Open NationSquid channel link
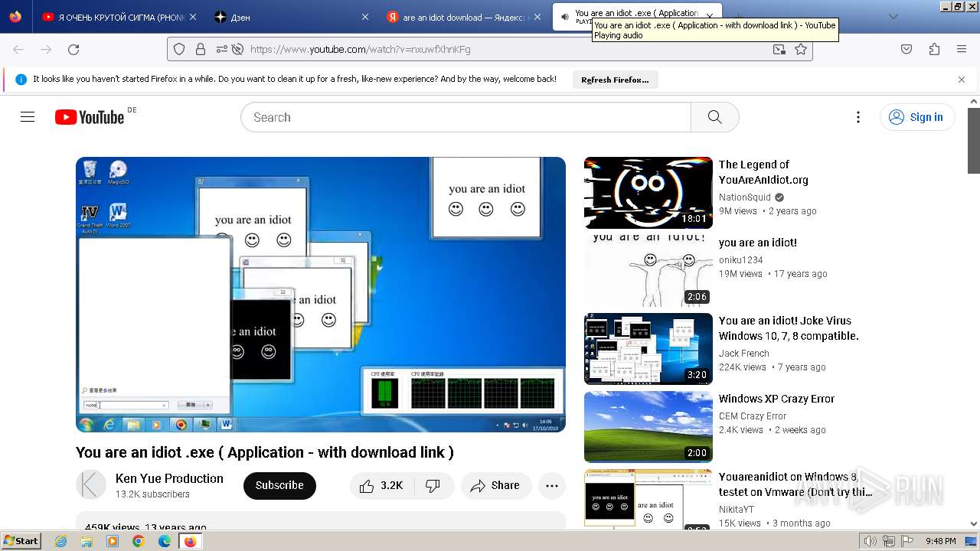The width and height of the screenshot is (980, 551). [745, 197]
